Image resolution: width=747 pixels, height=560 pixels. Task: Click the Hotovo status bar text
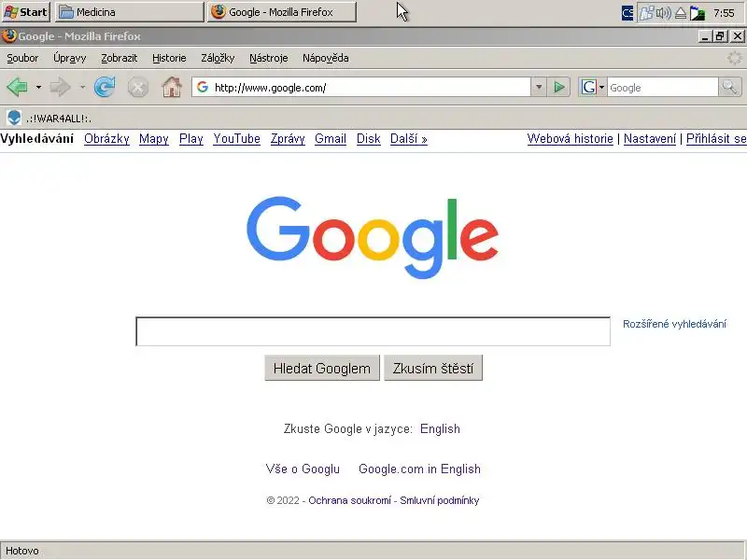[21, 551]
